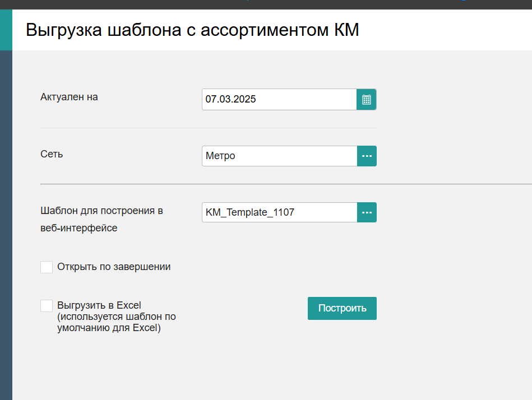Click the Сеть field containing Метро

(280, 156)
